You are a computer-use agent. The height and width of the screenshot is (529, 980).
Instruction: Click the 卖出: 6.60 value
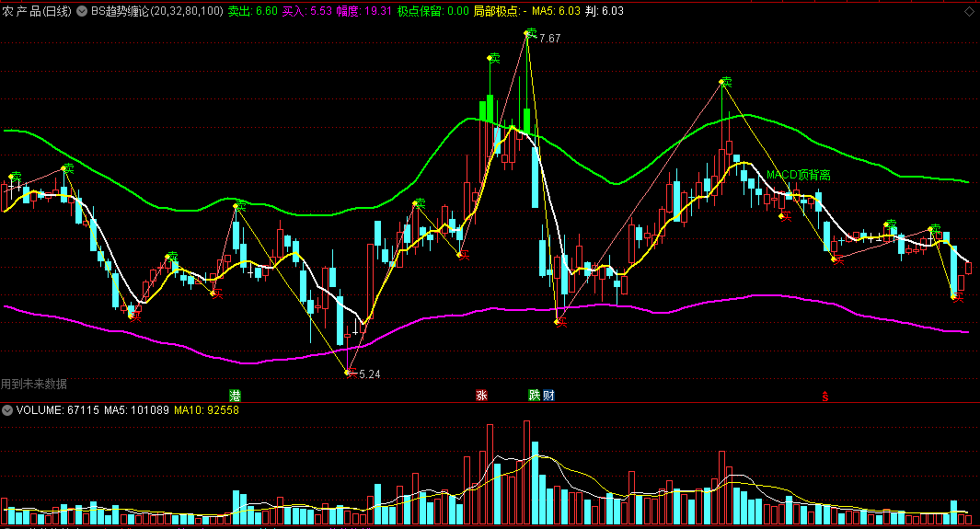[252, 11]
